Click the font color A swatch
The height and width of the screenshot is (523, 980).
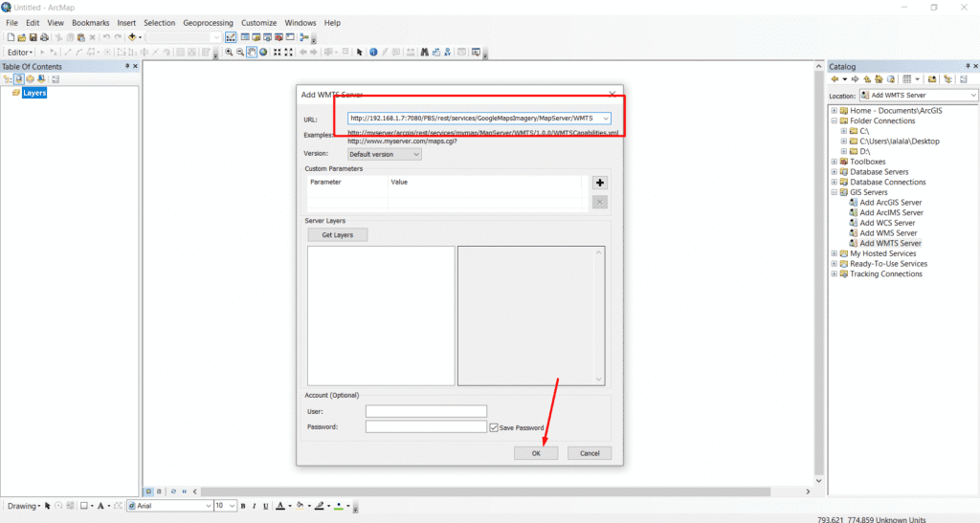point(280,506)
